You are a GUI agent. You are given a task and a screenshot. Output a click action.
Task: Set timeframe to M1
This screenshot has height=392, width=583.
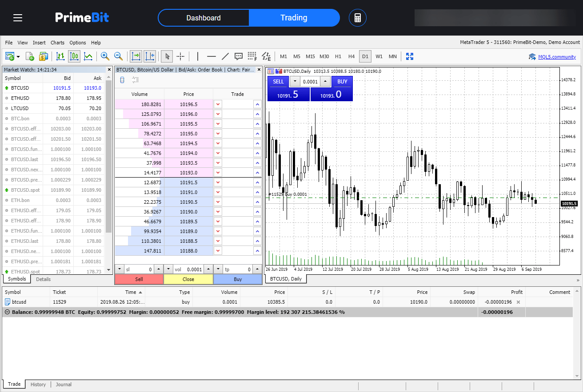click(x=284, y=56)
